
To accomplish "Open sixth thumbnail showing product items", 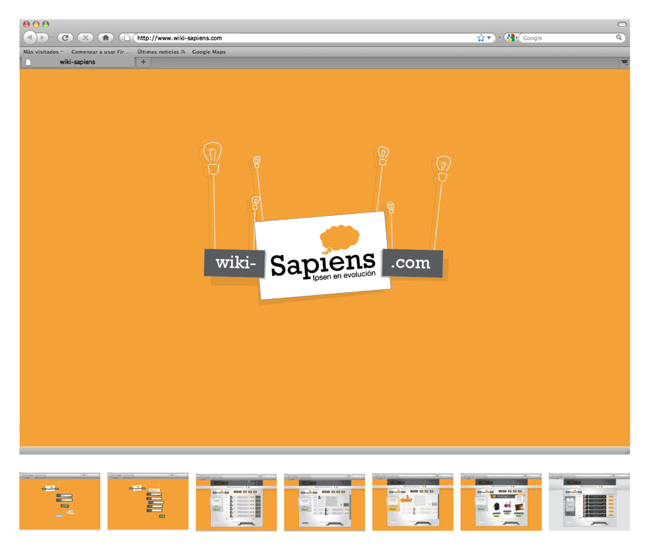I will coord(501,501).
